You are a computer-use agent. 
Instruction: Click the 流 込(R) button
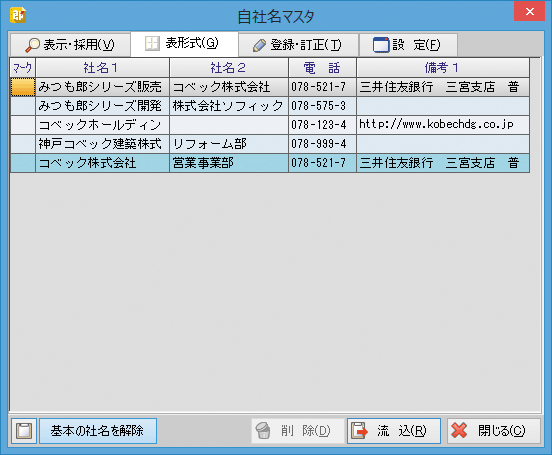pyautogui.click(x=394, y=430)
